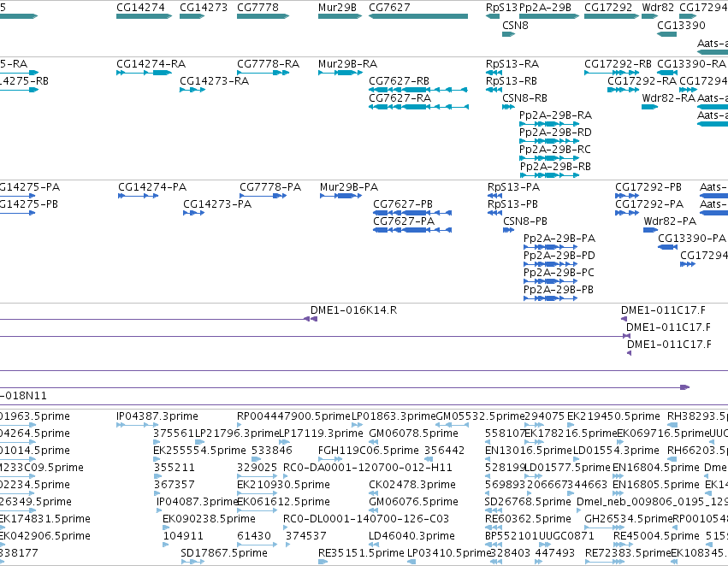The image size is (728, 566).
Task: Select the Pp2A-29B-PC protein label
Action: tap(559, 273)
